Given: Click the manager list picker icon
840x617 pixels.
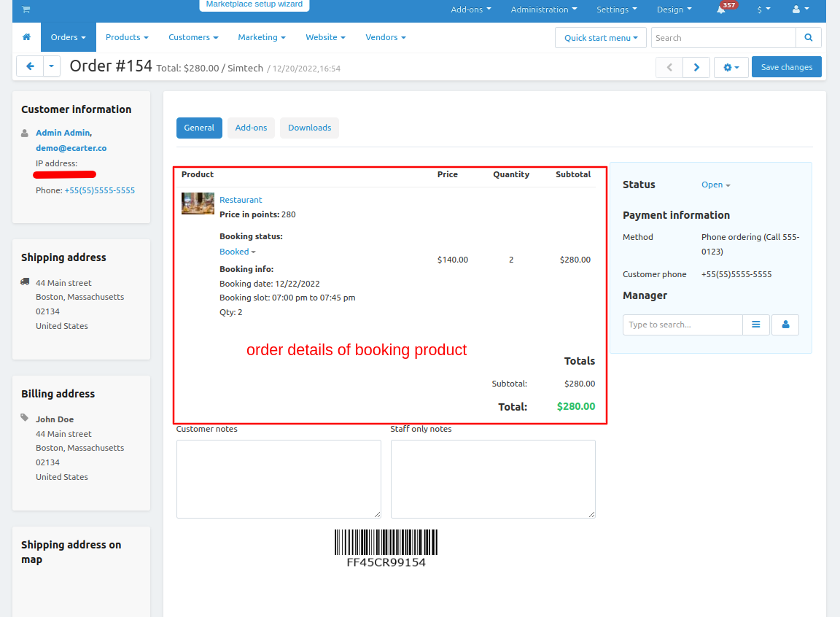Looking at the screenshot, I should (756, 325).
